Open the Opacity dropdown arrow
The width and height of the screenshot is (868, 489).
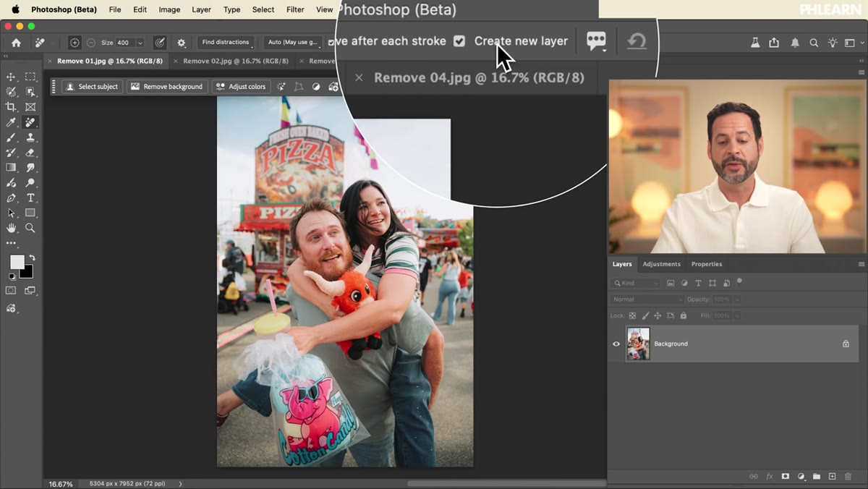[x=736, y=299]
